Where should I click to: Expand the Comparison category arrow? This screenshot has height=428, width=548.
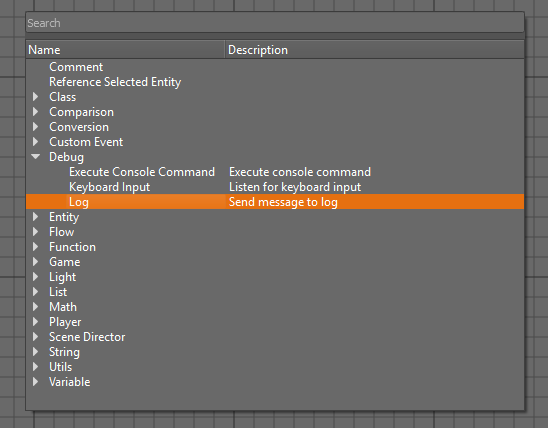coord(35,112)
